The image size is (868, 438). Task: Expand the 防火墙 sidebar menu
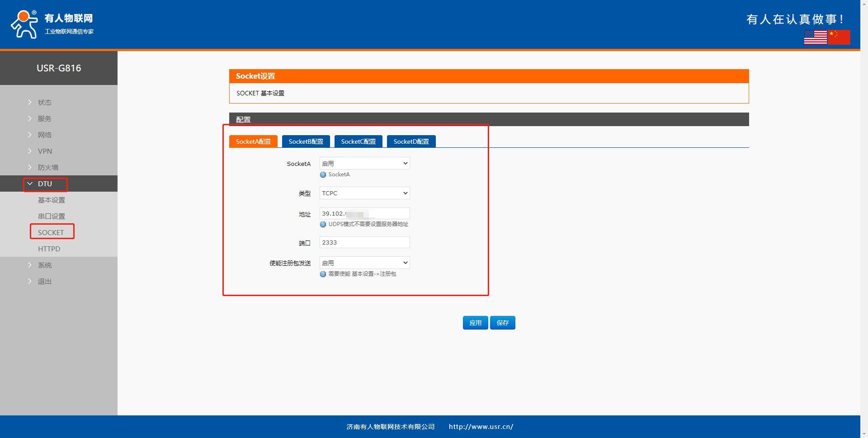[48, 168]
